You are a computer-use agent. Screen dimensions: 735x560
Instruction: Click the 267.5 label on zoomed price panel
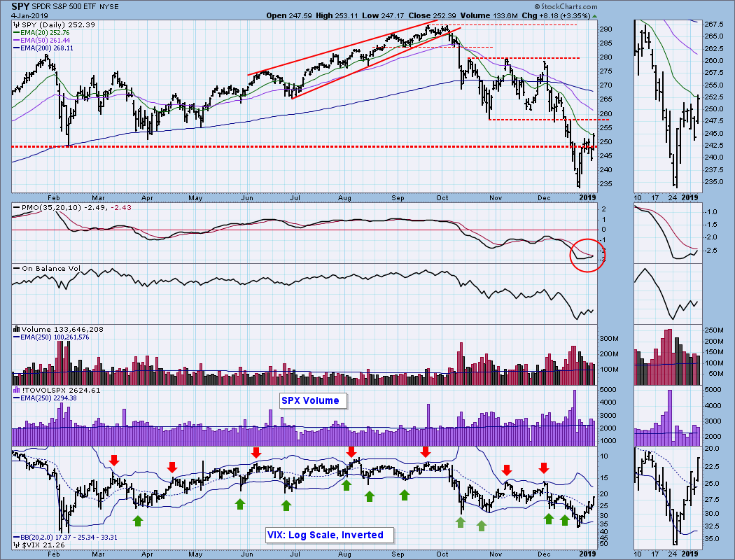pos(714,24)
